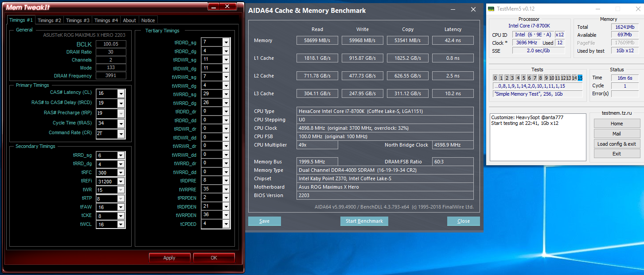This screenshot has width=644, height=275.
Task: Expand tRFC dropdown
Action: 121,173
